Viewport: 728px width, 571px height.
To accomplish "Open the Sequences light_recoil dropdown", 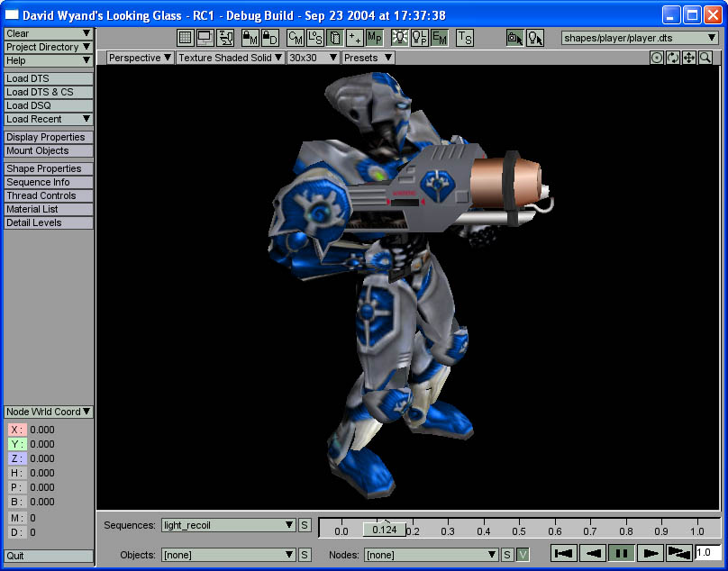I will click(229, 525).
